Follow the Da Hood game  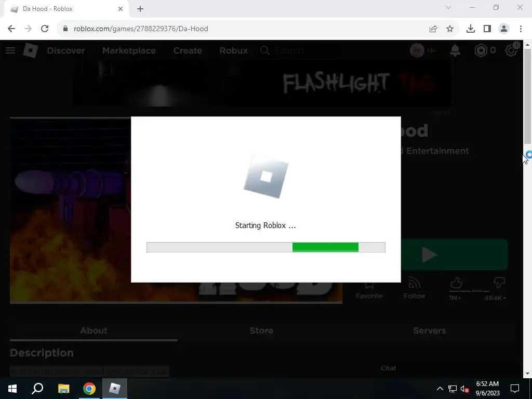pos(414,289)
